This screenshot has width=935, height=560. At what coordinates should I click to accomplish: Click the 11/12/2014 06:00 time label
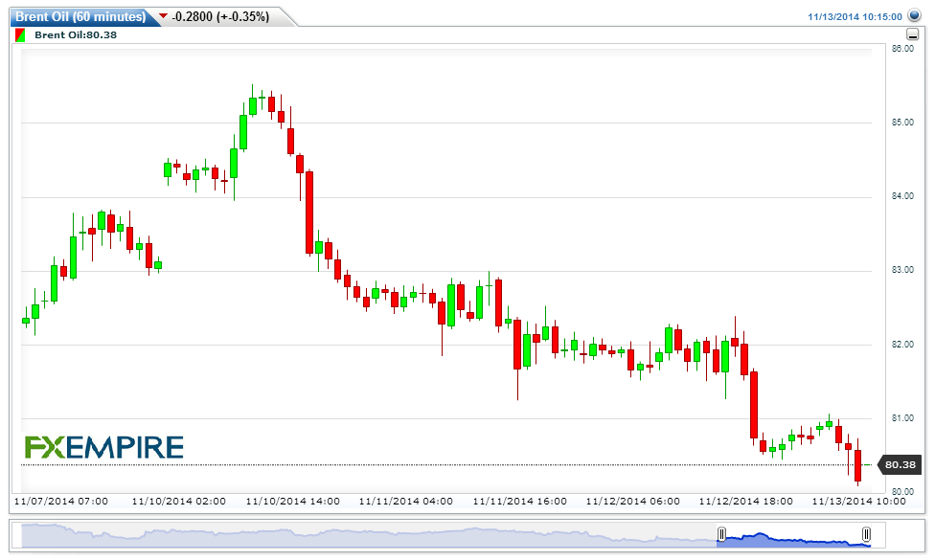pos(632,502)
